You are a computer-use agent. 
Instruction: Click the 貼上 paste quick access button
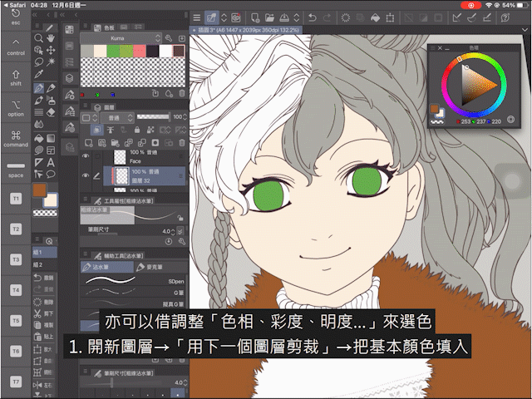click(44, 337)
